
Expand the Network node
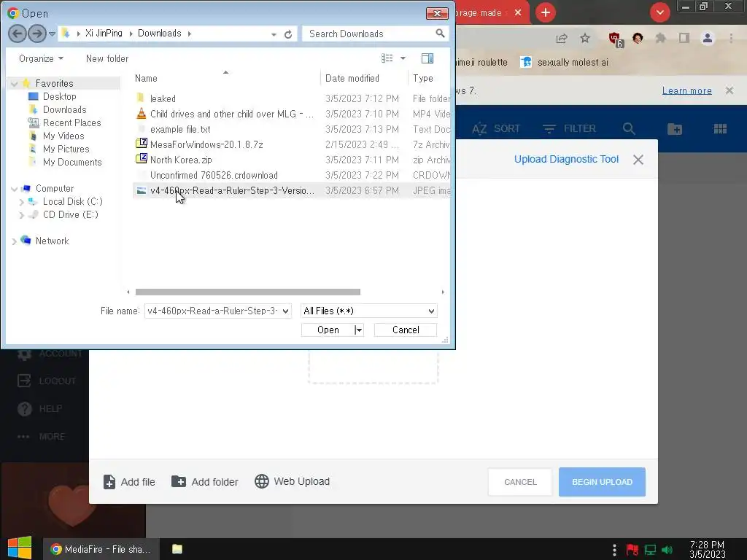15,241
